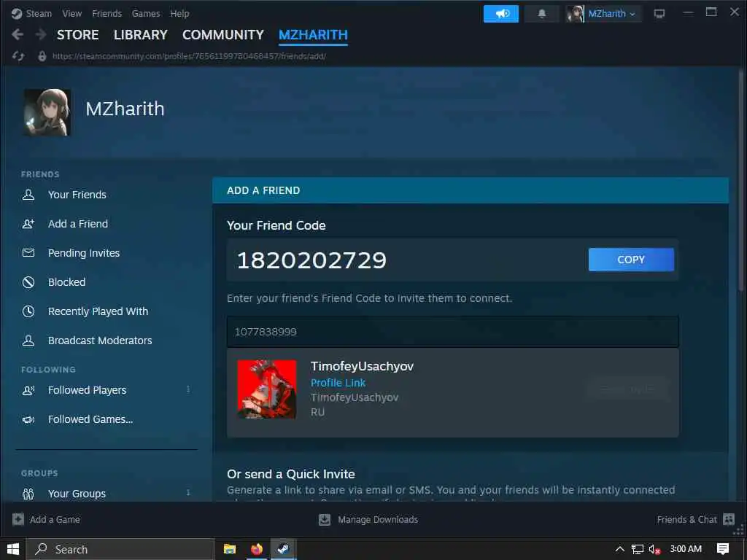The width and height of the screenshot is (747, 560).
Task: Click TimofeyUsachyov's red avatar thumbnail
Action: click(267, 389)
